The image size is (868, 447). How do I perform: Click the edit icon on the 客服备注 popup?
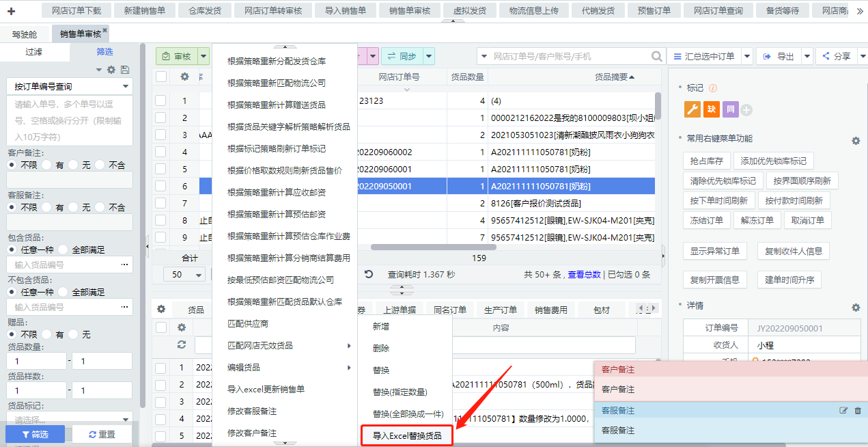tap(843, 410)
